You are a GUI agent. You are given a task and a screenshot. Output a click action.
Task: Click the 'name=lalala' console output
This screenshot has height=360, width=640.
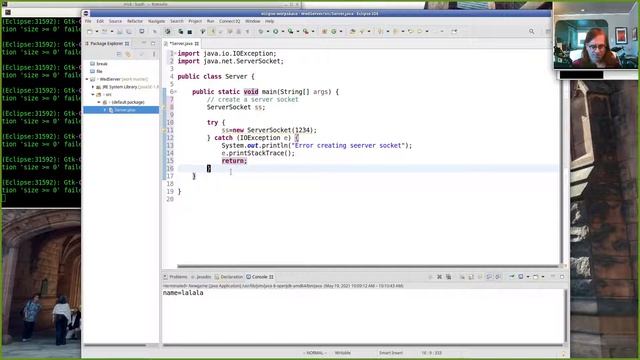point(183,293)
